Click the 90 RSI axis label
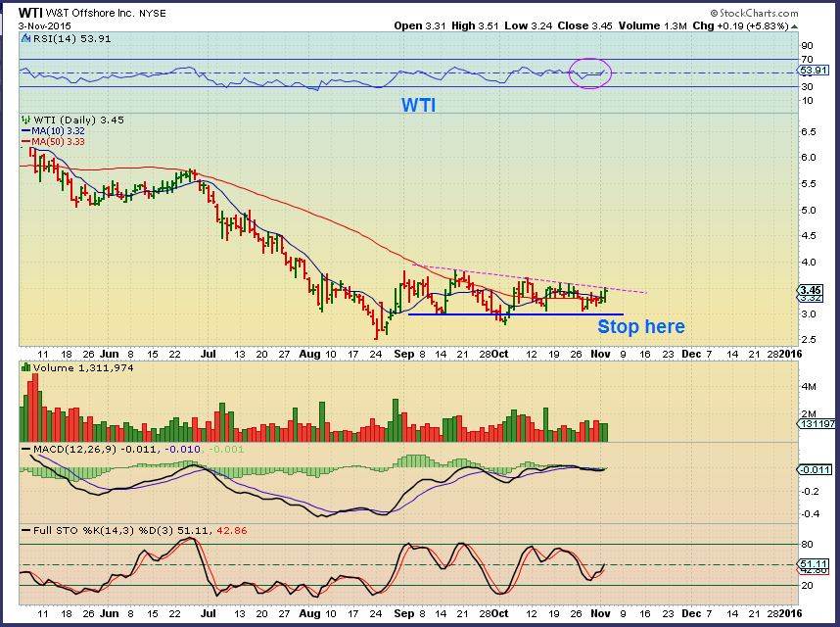Screen dimensions: 840x627 click(x=807, y=46)
